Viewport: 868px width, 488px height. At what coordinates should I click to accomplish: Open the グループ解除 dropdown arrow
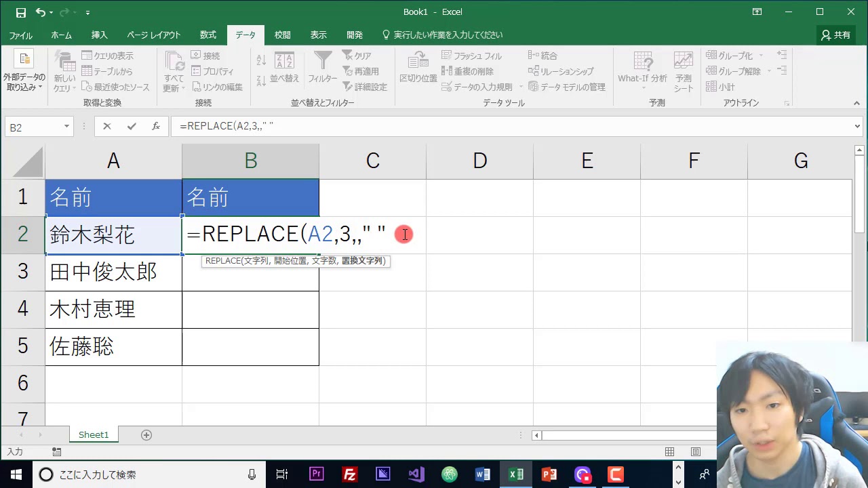[x=769, y=71]
